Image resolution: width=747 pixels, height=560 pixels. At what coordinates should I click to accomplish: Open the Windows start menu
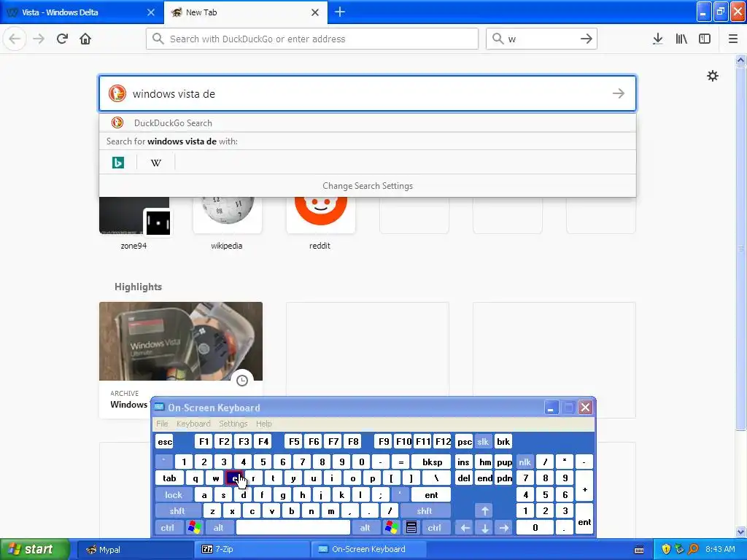coord(34,549)
